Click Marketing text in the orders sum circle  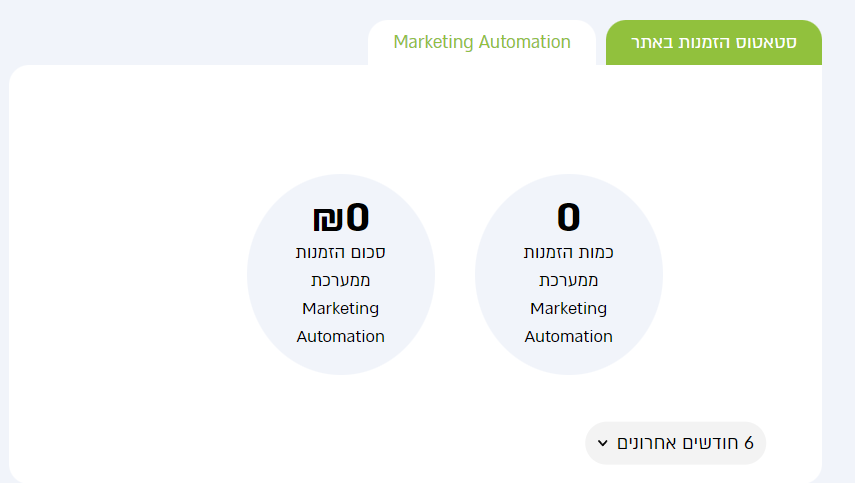click(341, 309)
